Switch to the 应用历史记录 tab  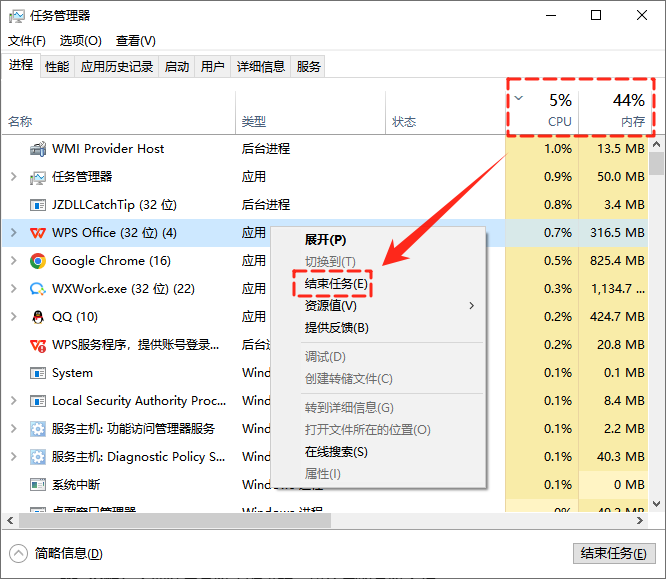pyautogui.click(x=117, y=67)
